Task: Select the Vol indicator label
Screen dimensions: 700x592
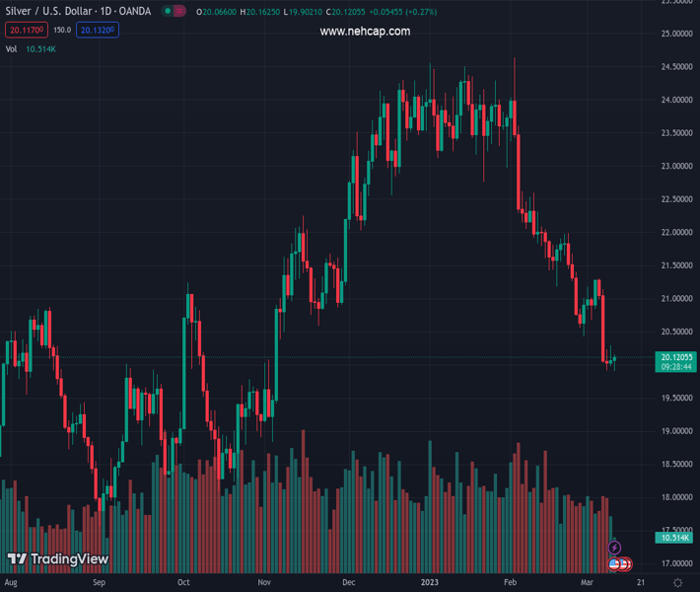Action: [12, 48]
